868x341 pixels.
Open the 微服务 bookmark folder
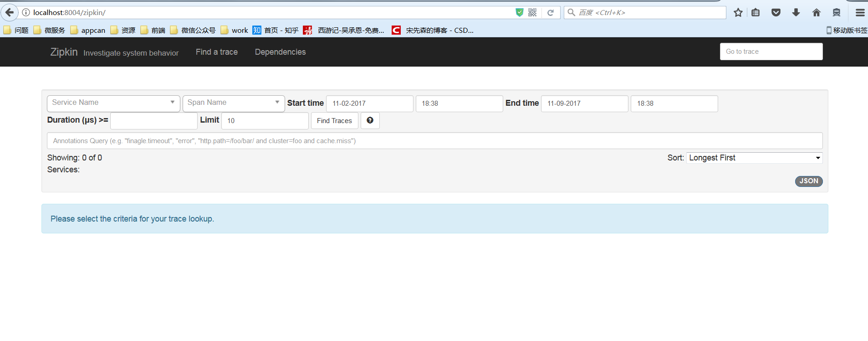click(x=49, y=30)
